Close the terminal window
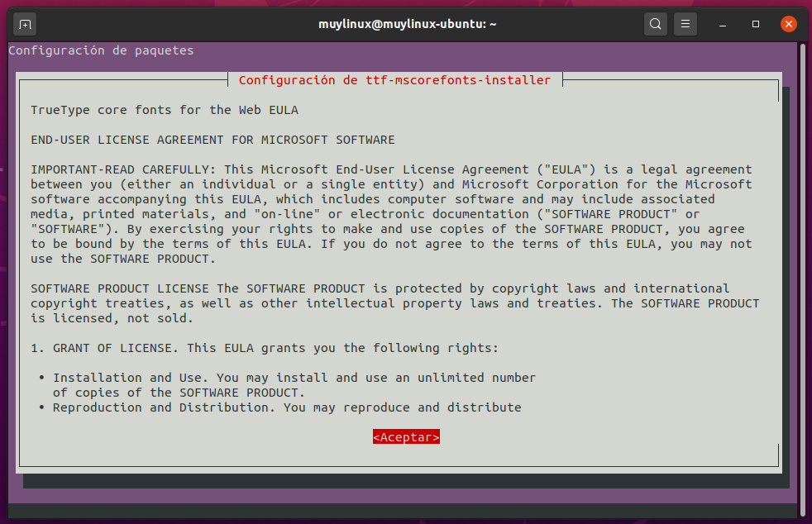812x524 pixels. pyautogui.click(x=788, y=24)
